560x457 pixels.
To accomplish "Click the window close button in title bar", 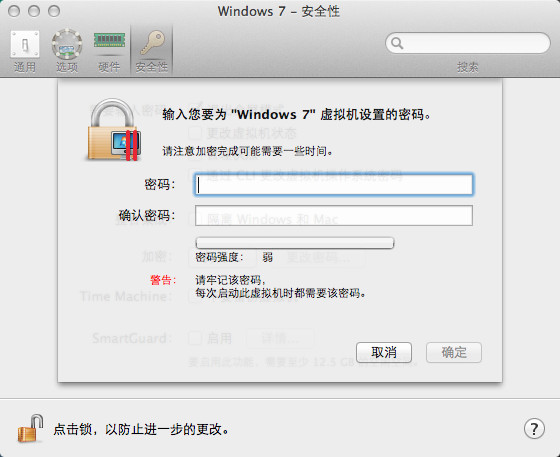I will [14, 11].
